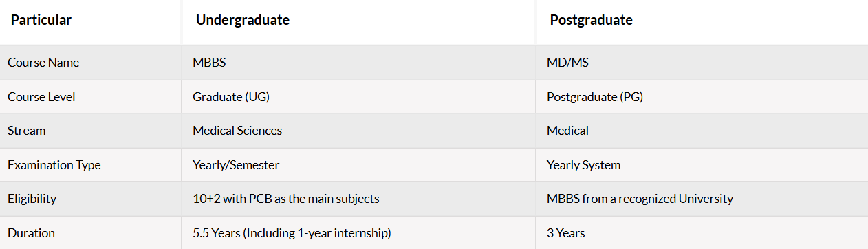
Task: Click the 5.5 Years duration cell
Action: [x=292, y=233]
